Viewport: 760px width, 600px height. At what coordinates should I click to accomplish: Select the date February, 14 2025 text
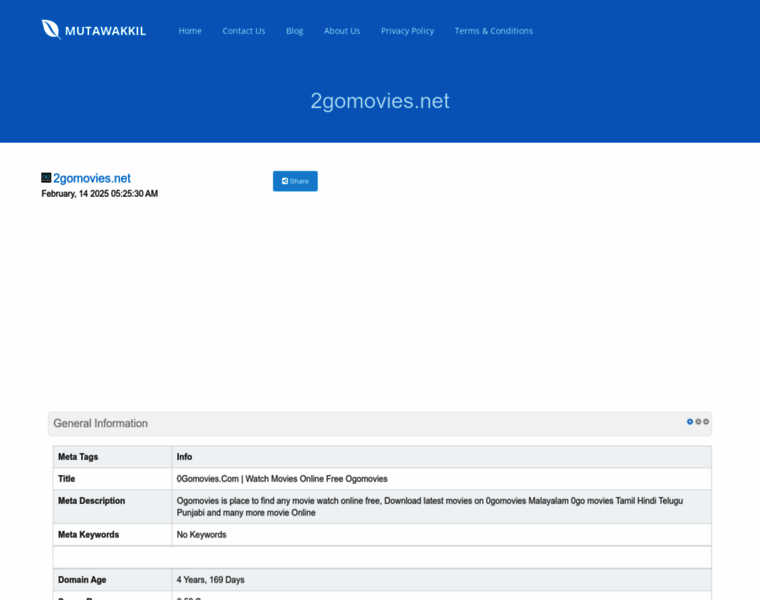click(x=99, y=194)
